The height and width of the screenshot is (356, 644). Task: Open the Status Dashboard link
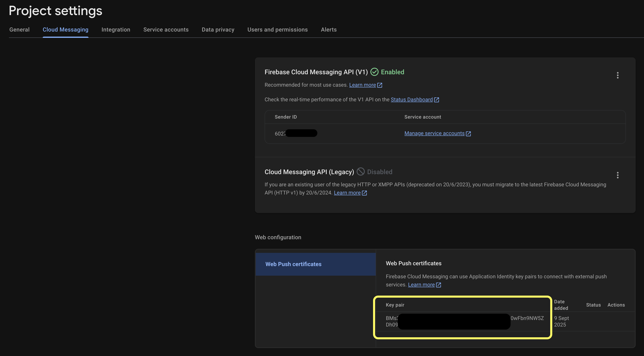pos(412,99)
